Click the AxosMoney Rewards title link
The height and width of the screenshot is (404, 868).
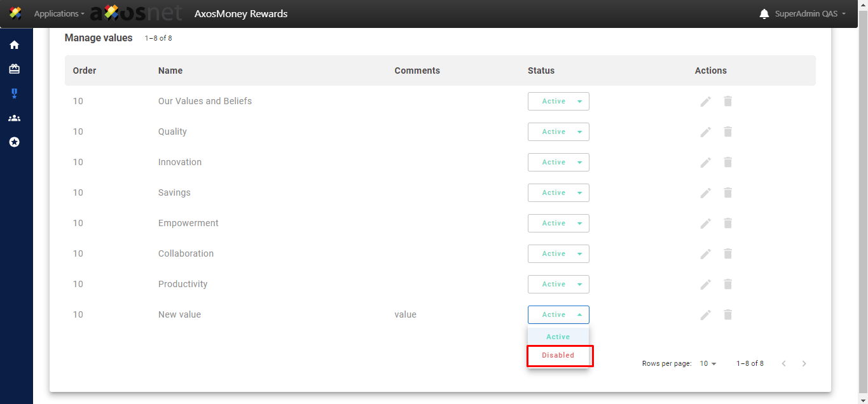pos(241,14)
